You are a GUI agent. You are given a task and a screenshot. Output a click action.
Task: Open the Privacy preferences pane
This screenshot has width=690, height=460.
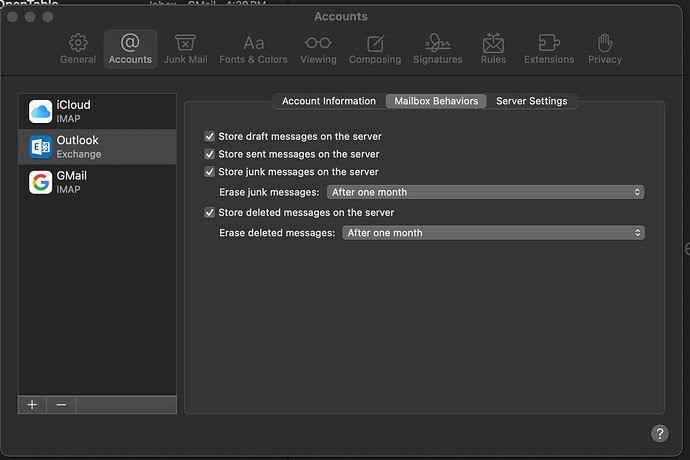[605, 49]
